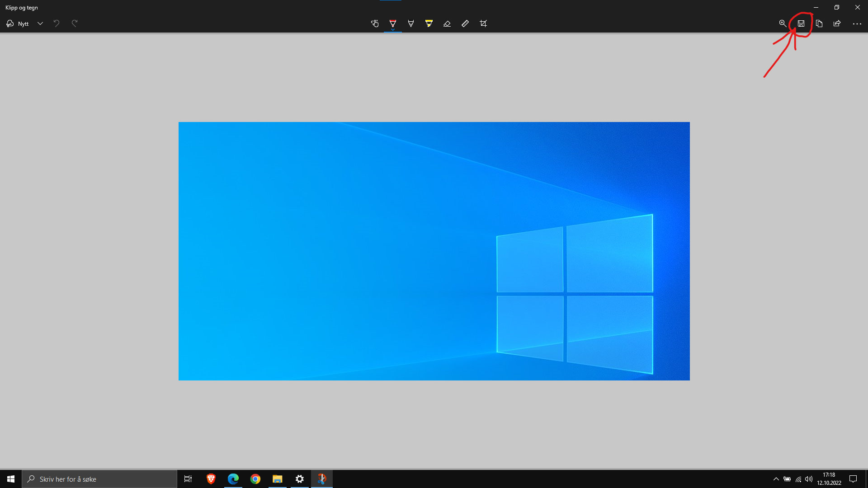Image resolution: width=868 pixels, height=488 pixels.
Task: Click the volume speaker icon
Action: click(809, 479)
